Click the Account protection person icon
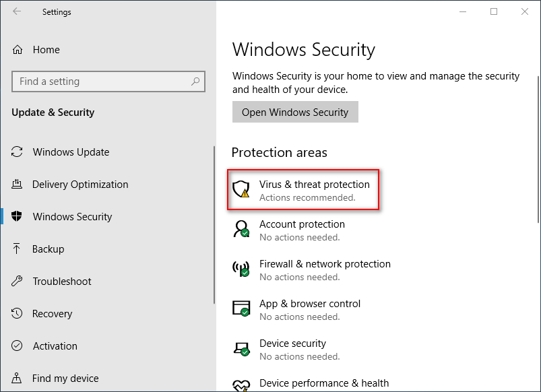 point(241,229)
